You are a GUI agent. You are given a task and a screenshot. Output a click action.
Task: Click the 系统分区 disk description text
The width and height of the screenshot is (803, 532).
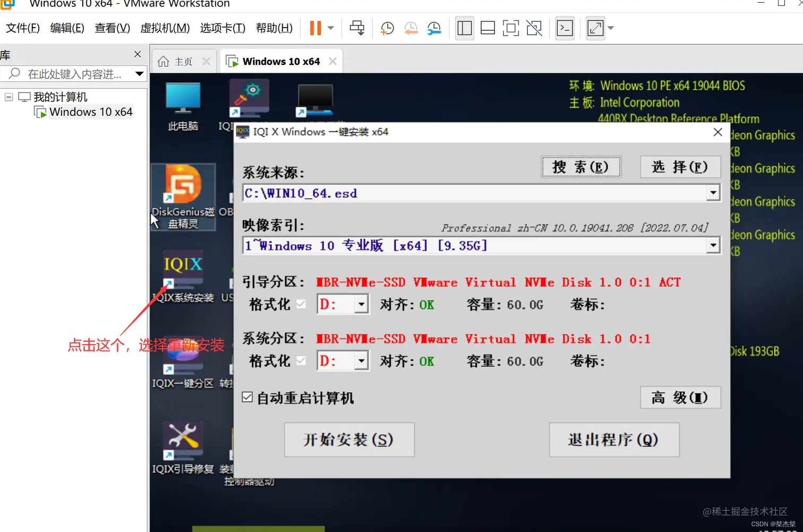click(x=483, y=339)
